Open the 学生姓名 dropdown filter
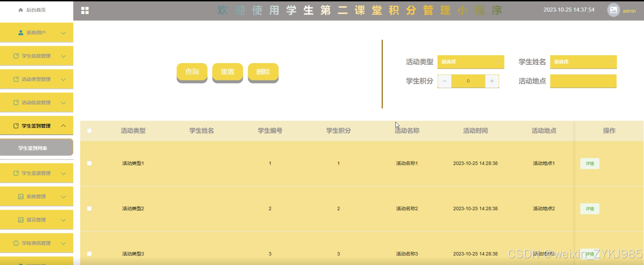 [x=583, y=62]
